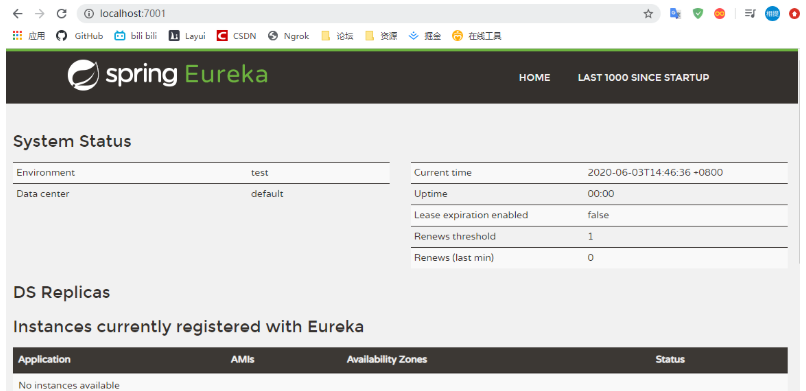The width and height of the screenshot is (806, 391).
Task: Go to HOME in Eureka navigation
Action: coord(534,78)
